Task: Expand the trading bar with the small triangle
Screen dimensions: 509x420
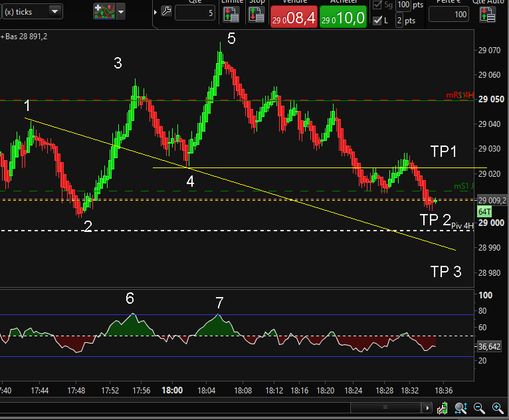Action: 155,13
